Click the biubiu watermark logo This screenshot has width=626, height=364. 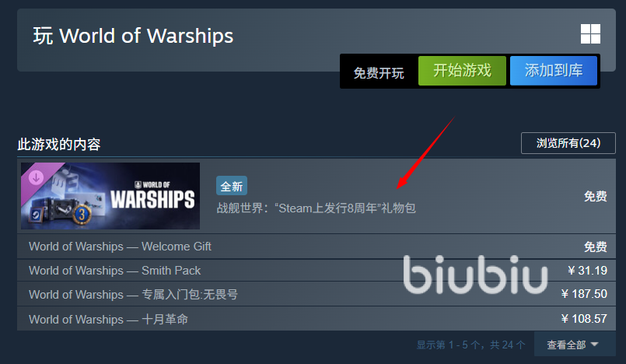coord(475,275)
